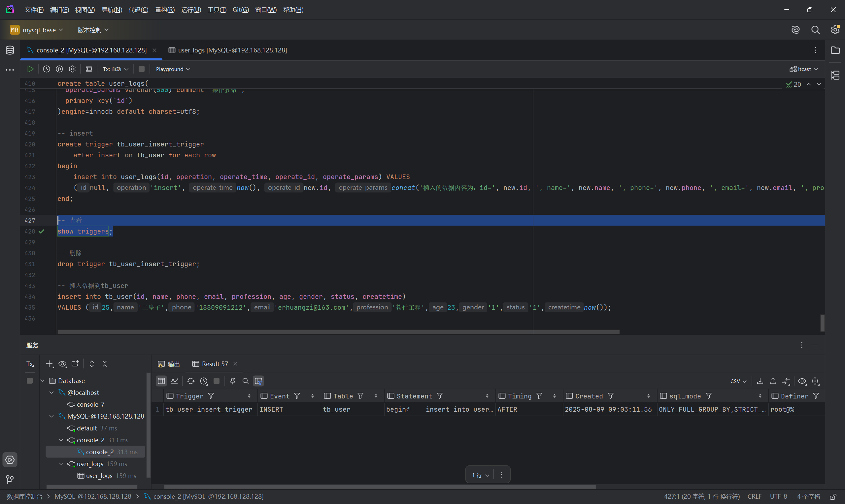This screenshot has height=504, width=845.
Task: Click the editor horizontal scrollbar
Action: (338, 332)
